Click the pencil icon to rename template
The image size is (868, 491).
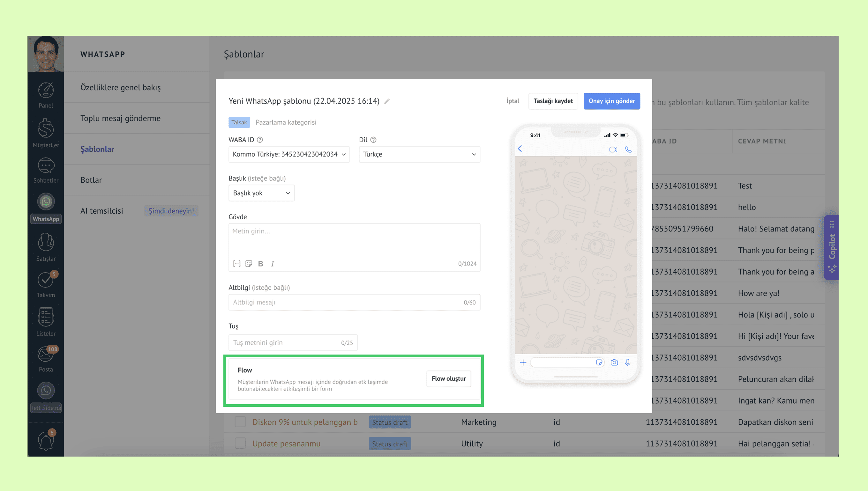[387, 101]
